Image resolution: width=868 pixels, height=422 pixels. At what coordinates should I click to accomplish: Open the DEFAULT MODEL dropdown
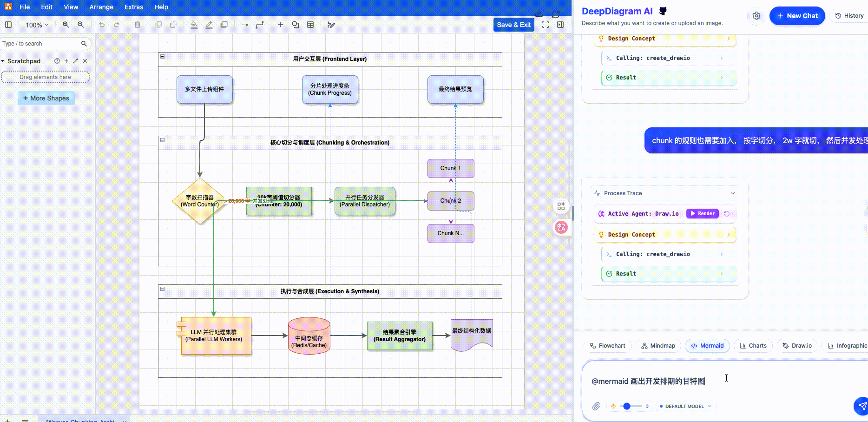pyautogui.click(x=686, y=406)
